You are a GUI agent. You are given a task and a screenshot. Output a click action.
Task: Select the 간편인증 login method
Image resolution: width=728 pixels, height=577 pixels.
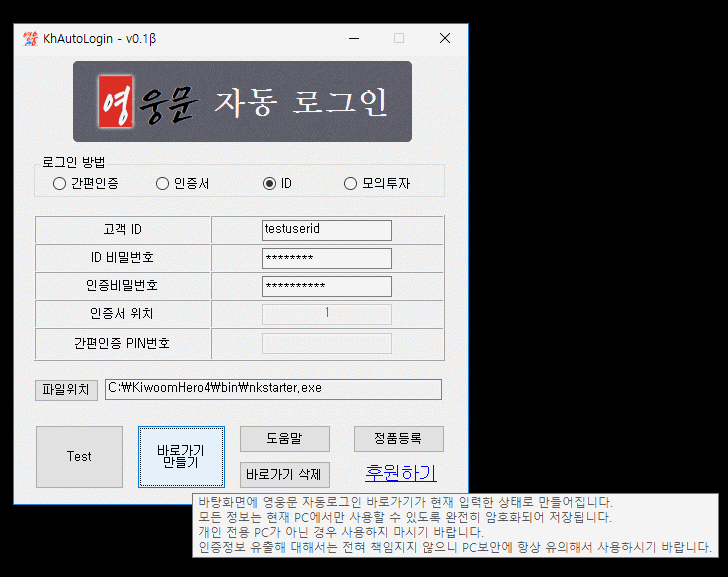[60, 184]
